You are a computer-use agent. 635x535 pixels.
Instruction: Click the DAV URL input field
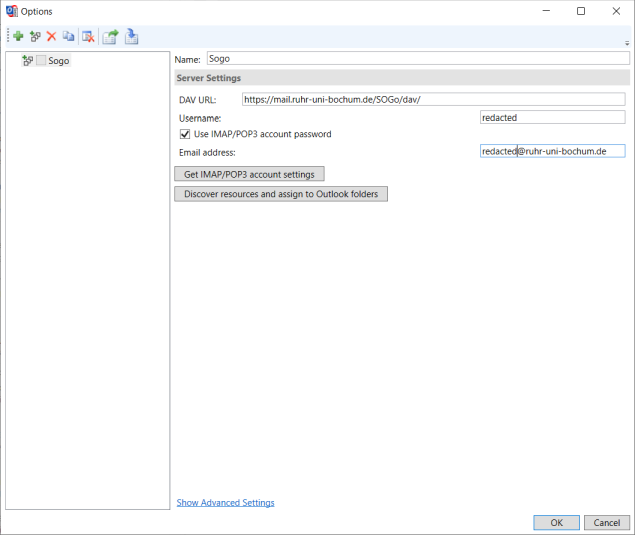pos(433,100)
